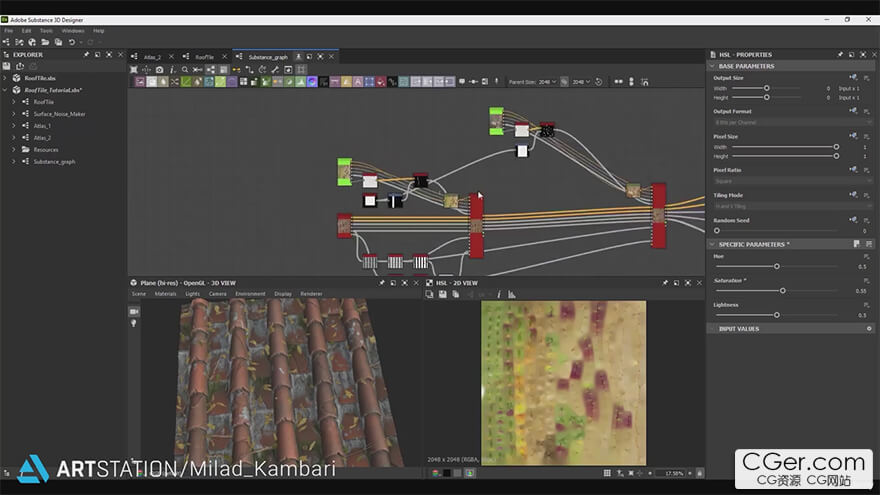Screen dimensions: 880x495
Task: Toggle Random Seed inheritance icon
Action: pyautogui.click(x=853, y=220)
